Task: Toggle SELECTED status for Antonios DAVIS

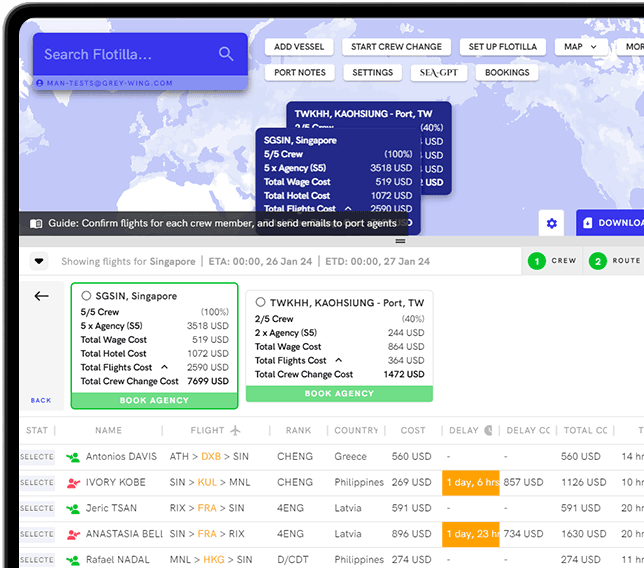Action: click(x=37, y=457)
